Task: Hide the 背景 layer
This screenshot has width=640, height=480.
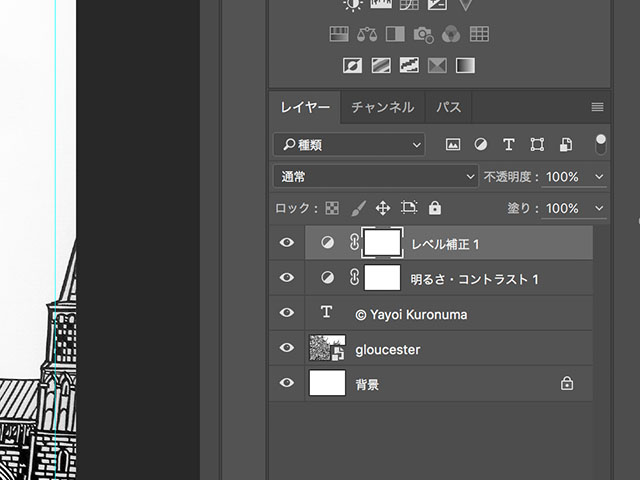Action: (287, 383)
